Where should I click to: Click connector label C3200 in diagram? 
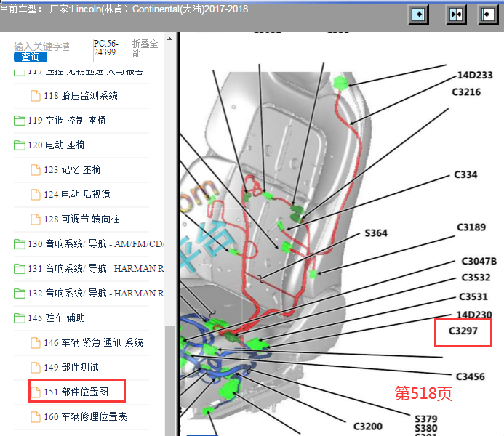coord(368,427)
